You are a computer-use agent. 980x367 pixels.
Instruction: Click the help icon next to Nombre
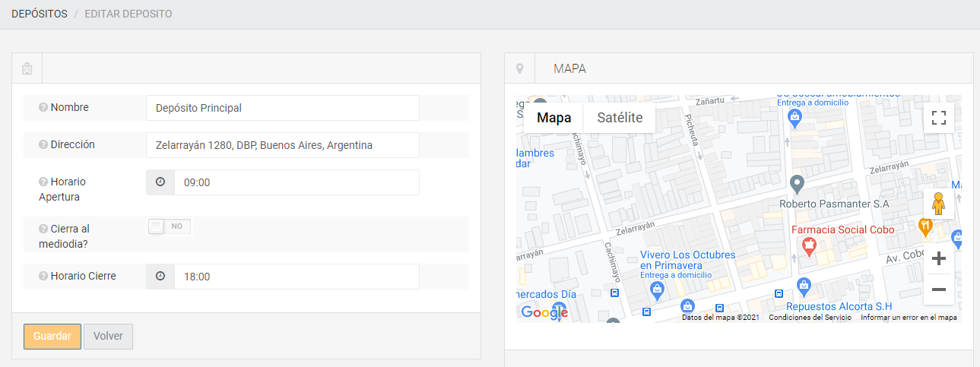pos(43,108)
